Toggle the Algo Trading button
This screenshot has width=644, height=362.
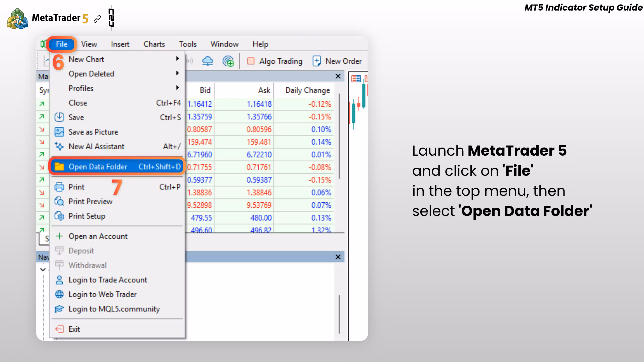(275, 61)
